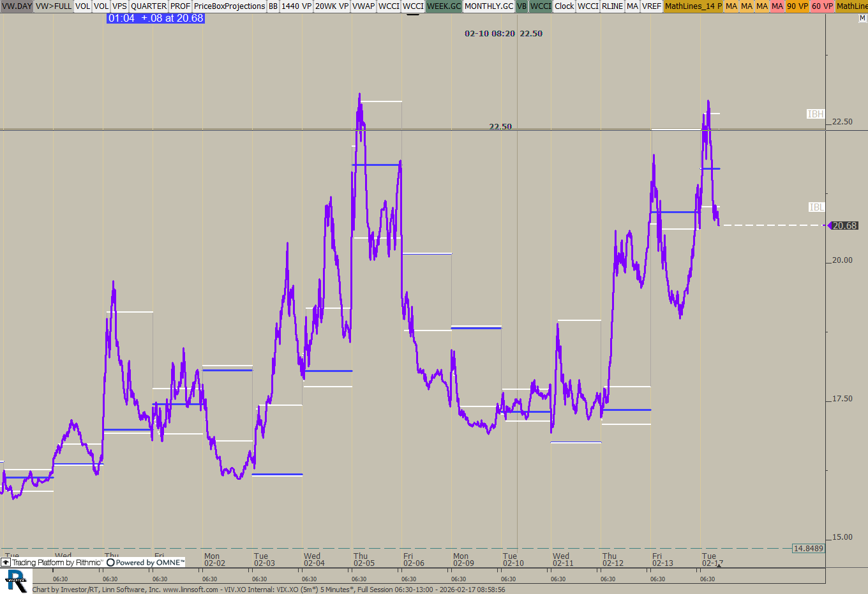This screenshot has height=594, width=868.
Task: Open the PriceBoxProjections toolbar button
Action: point(229,6)
